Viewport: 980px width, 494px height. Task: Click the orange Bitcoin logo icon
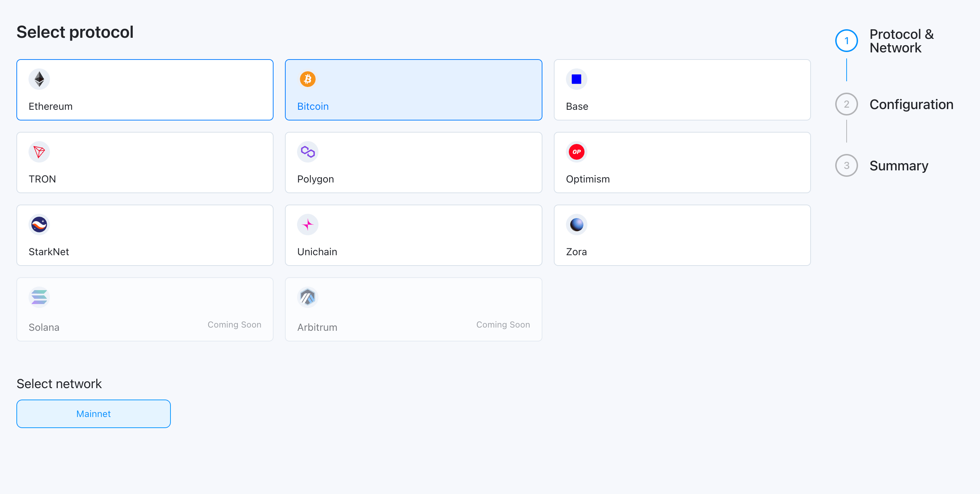[307, 79]
